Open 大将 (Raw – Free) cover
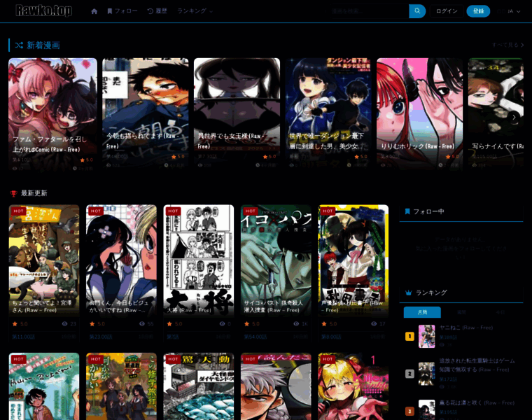Screen dimensions: 532x420 point(199,260)
